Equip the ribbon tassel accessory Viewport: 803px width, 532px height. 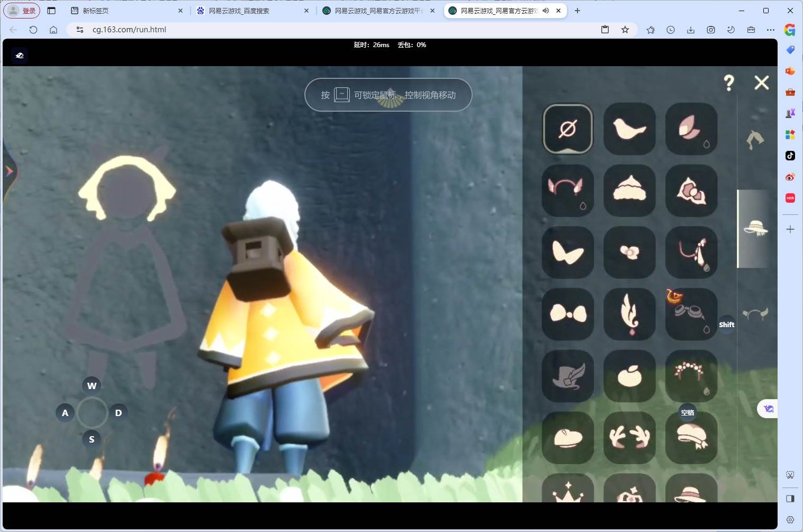click(691, 252)
